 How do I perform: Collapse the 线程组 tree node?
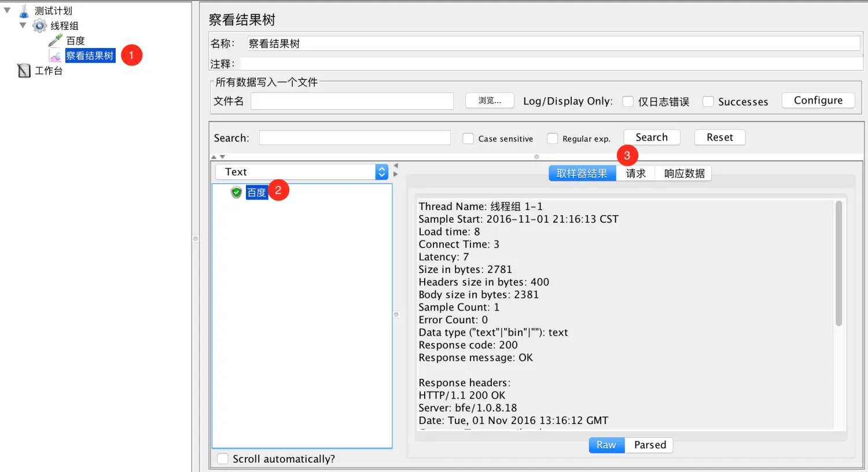[x=23, y=25]
